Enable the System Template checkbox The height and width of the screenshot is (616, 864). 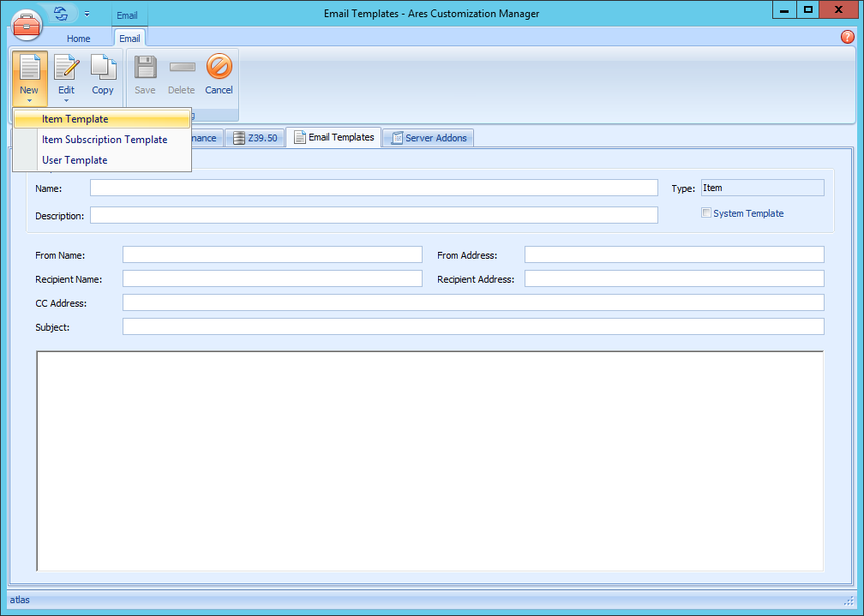706,212
